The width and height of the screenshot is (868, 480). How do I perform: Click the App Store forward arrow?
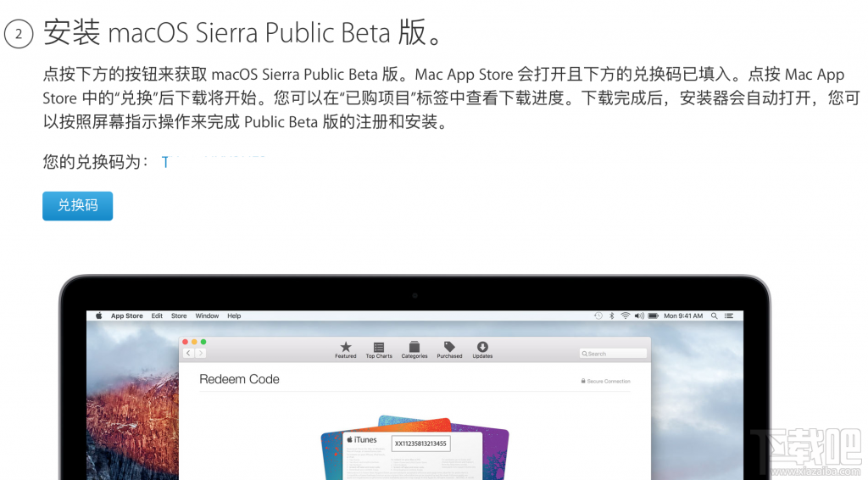(200, 354)
